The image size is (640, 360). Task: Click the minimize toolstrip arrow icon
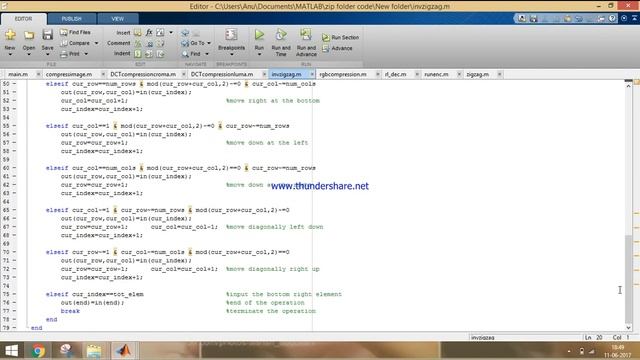coord(634,18)
